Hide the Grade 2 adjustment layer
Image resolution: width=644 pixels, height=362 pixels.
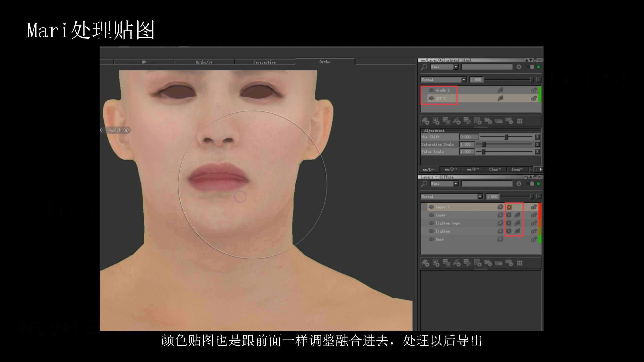pyautogui.click(x=431, y=90)
